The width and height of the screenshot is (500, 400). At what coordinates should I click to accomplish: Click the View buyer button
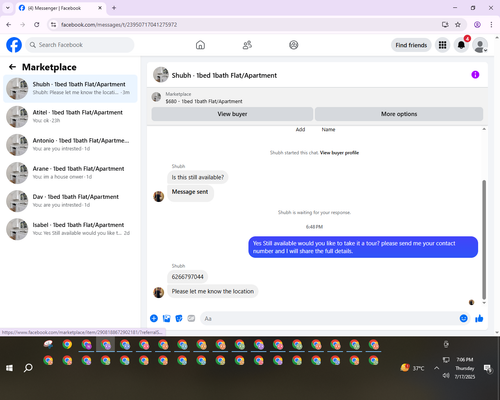tap(232, 114)
